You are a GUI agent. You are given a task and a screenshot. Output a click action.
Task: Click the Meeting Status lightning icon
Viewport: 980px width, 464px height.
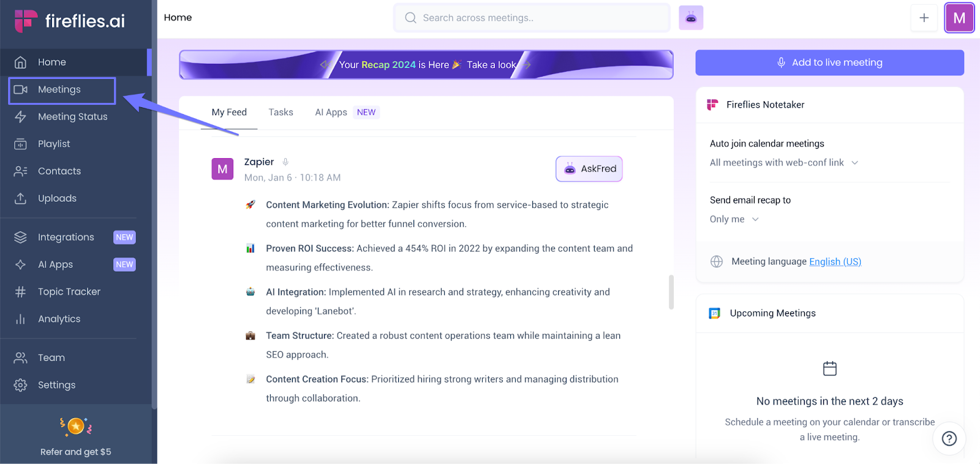click(20, 116)
